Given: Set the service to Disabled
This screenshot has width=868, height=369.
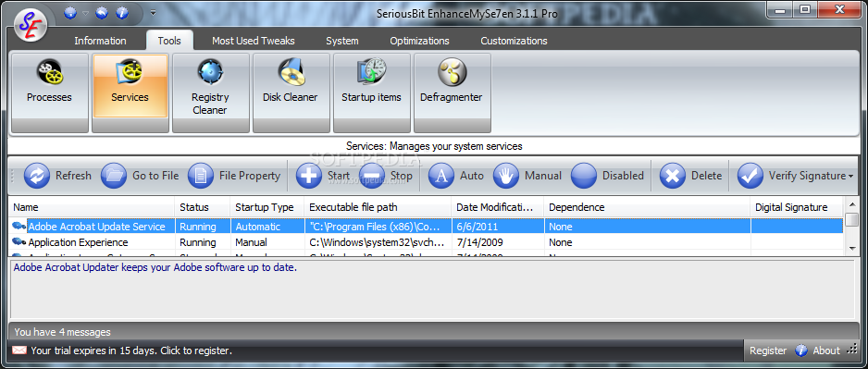Looking at the screenshot, I should (608, 176).
